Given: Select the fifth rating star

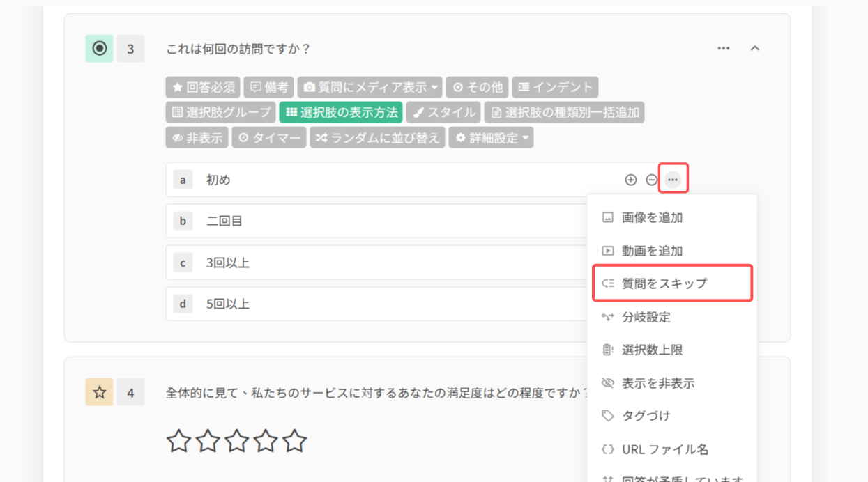Looking at the screenshot, I should pyautogui.click(x=295, y=440).
